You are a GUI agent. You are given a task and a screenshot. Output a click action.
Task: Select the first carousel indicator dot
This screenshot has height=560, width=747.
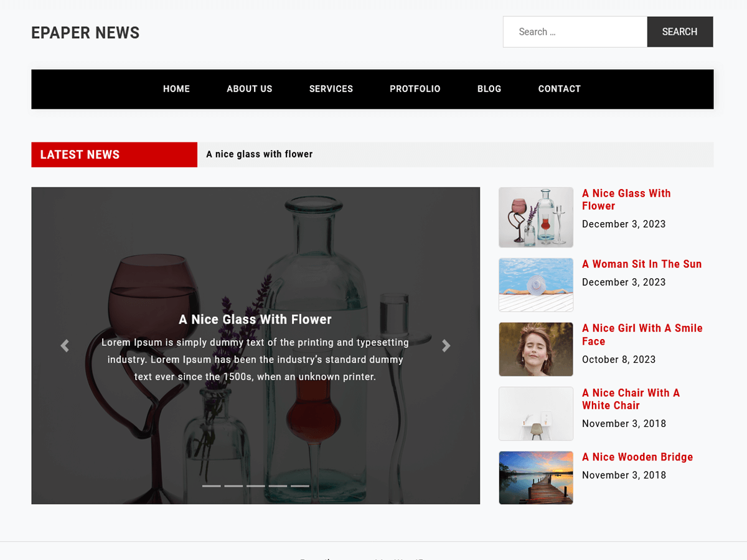212,485
